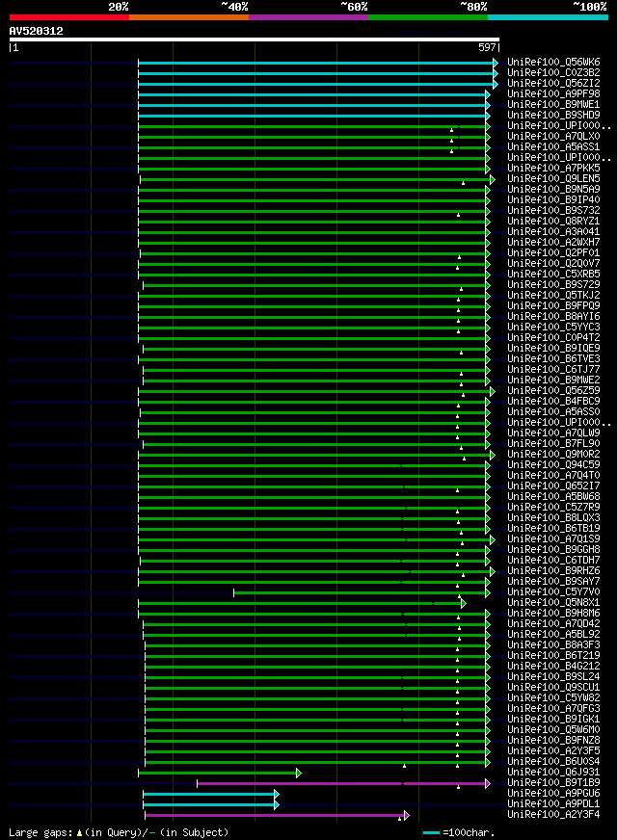Click the AV520312 query name text
617x840 pixels.
coord(36,31)
